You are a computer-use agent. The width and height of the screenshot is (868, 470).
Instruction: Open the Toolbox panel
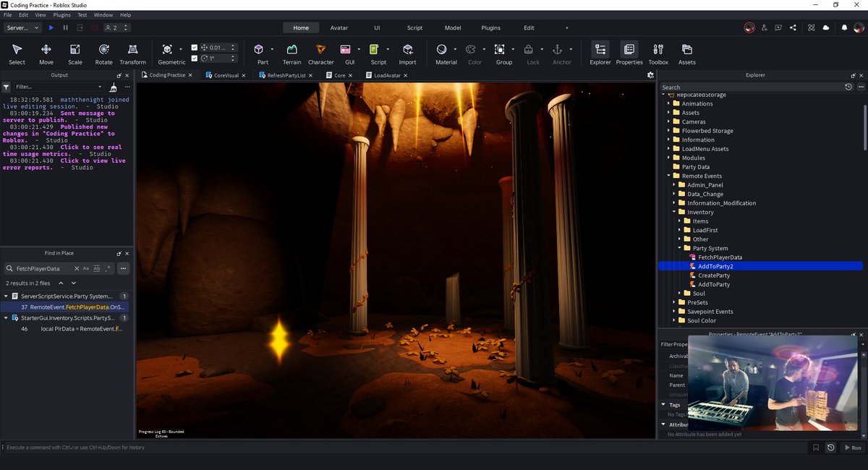point(658,54)
